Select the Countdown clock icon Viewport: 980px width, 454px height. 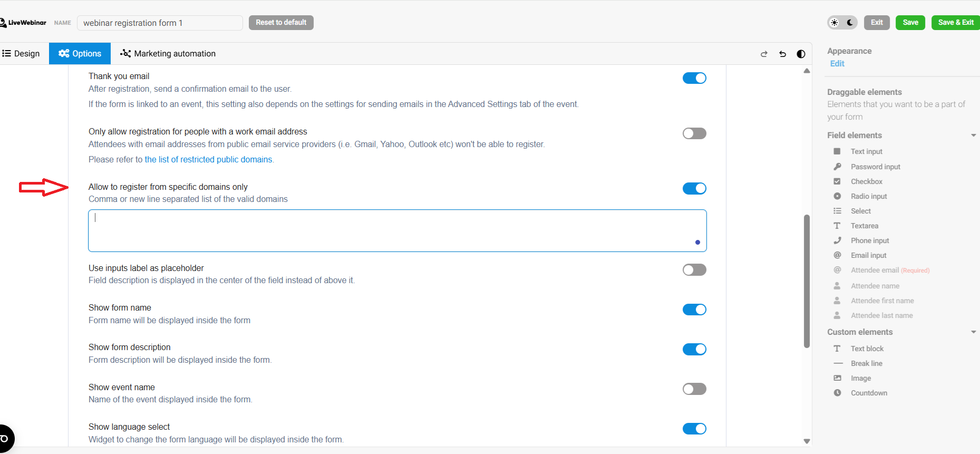837,393
